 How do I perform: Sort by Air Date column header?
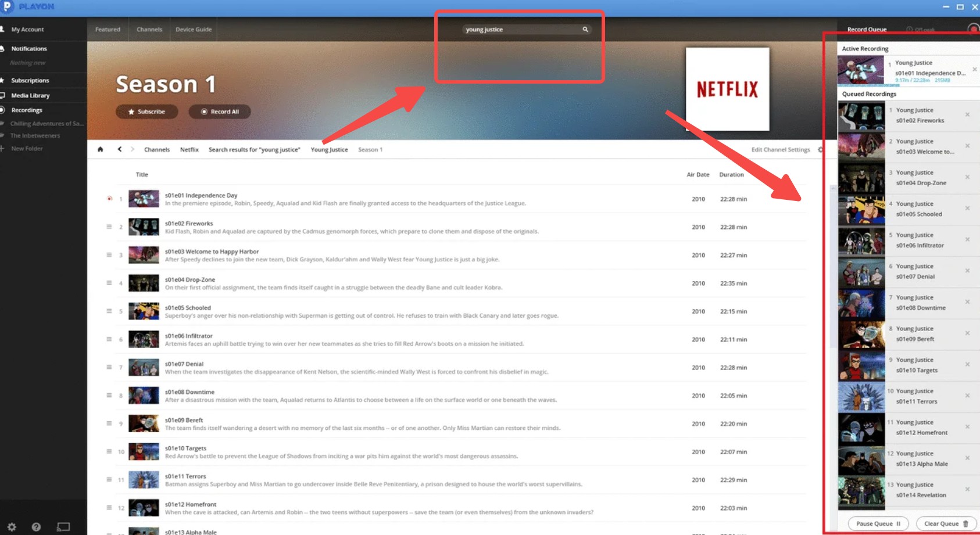tap(698, 174)
